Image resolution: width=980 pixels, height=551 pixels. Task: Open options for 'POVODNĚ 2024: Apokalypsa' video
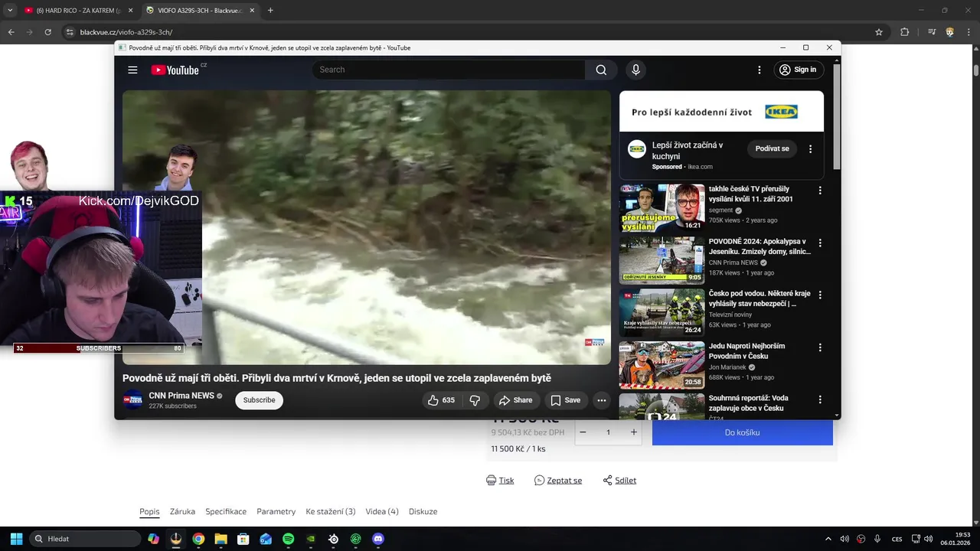tap(820, 243)
